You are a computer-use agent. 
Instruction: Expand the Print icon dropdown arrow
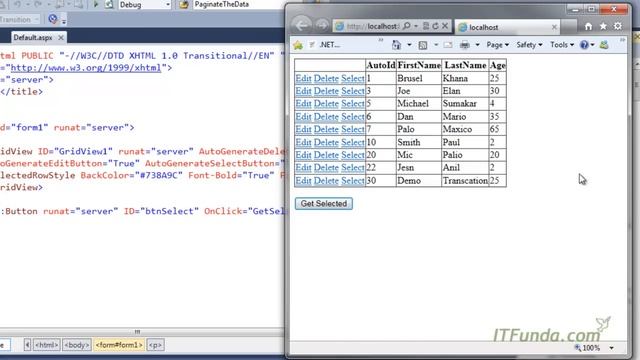click(x=477, y=45)
